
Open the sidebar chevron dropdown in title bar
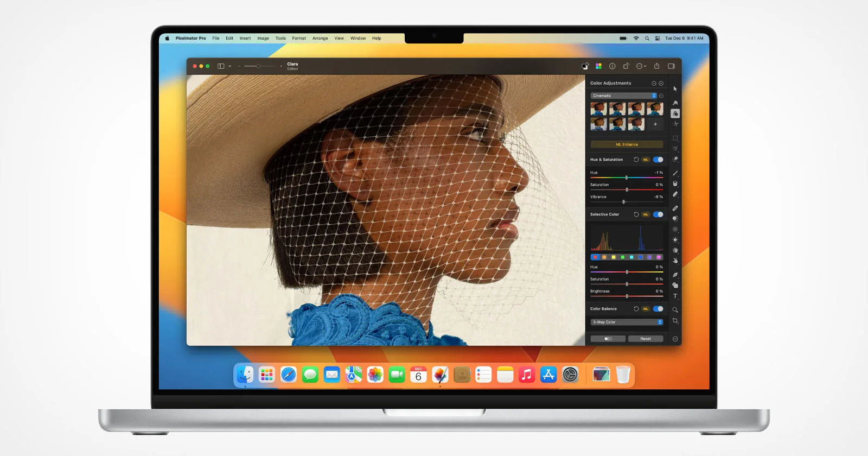(230, 66)
